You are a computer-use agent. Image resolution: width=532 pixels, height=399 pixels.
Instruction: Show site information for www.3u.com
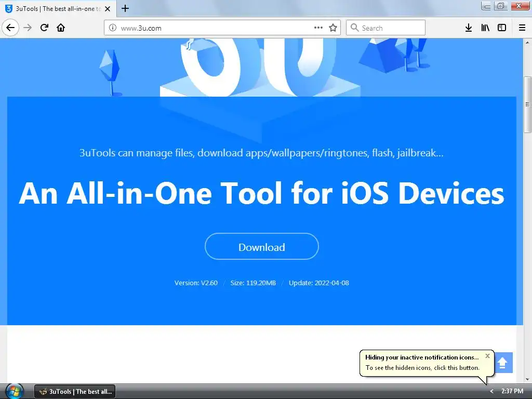pyautogui.click(x=112, y=28)
